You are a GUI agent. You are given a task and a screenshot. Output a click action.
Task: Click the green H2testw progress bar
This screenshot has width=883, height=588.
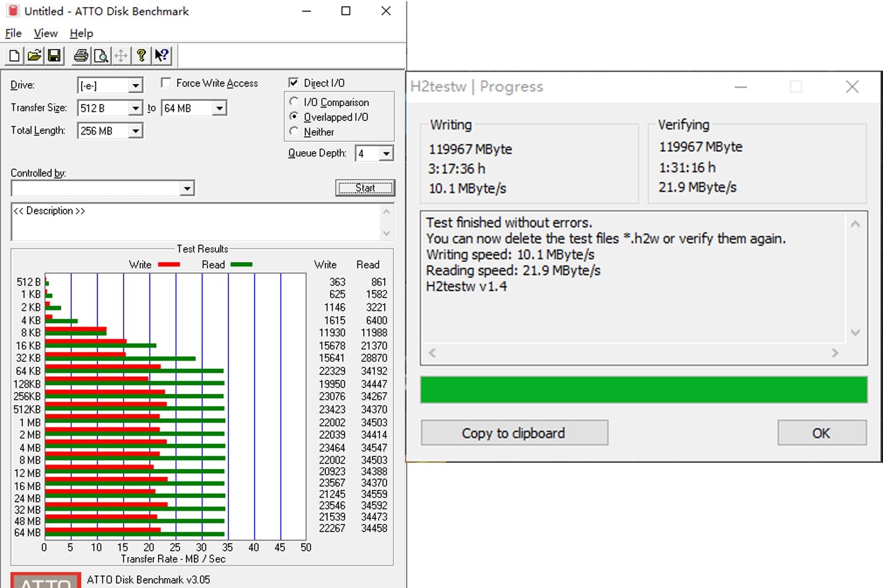(643, 390)
